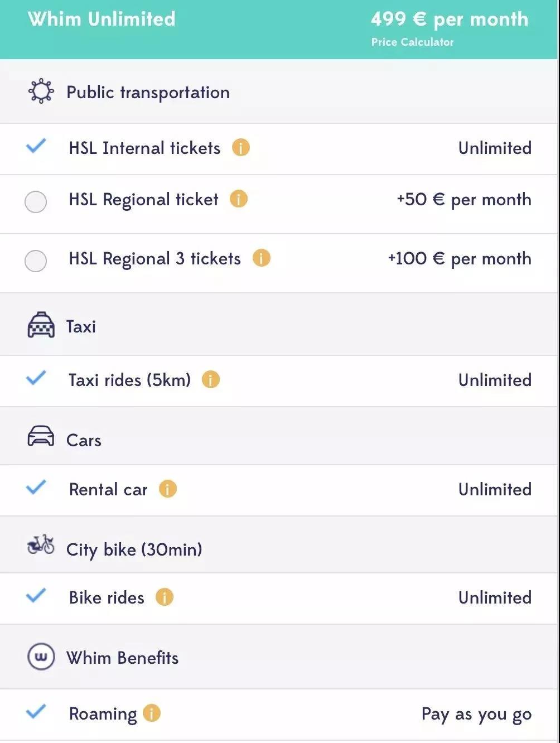Toggle the Taxi rides checkmark
The width and height of the screenshot is (560, 743).
coord(36,379)
